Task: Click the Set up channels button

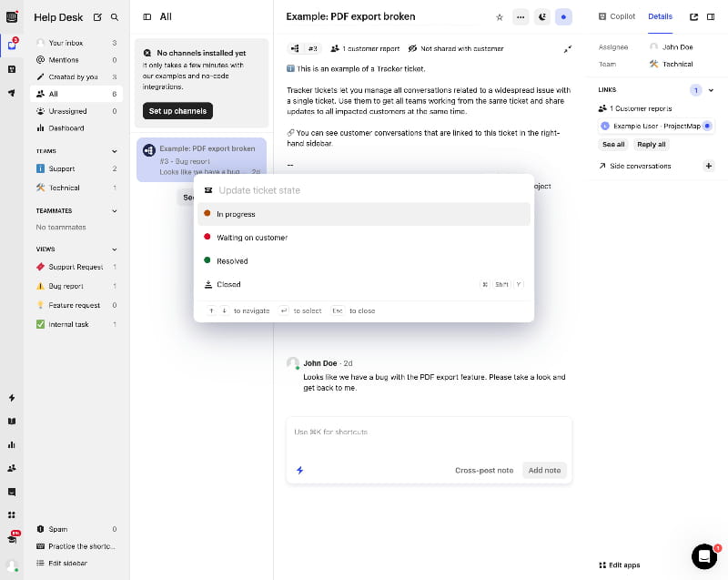Action: click(177, 111)
